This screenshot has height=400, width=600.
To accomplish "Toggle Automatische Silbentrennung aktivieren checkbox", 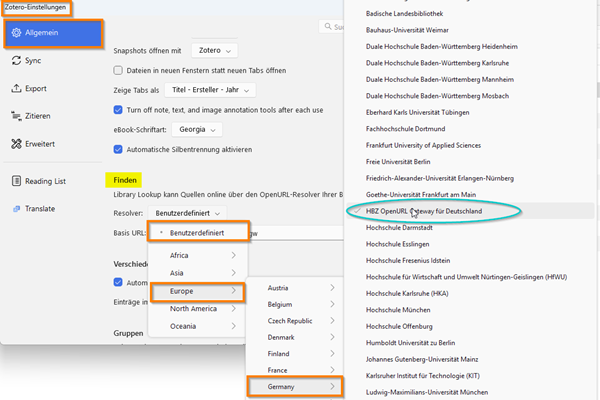I will coord(118,149).
